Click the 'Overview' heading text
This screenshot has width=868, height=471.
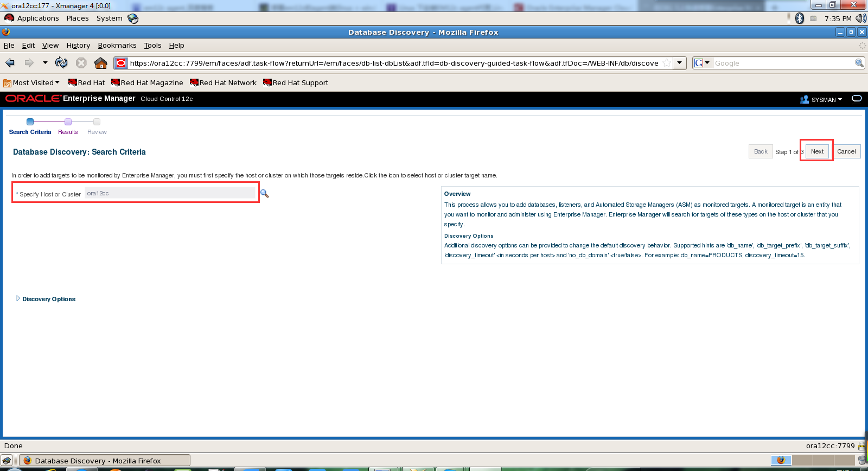point(457,194)
